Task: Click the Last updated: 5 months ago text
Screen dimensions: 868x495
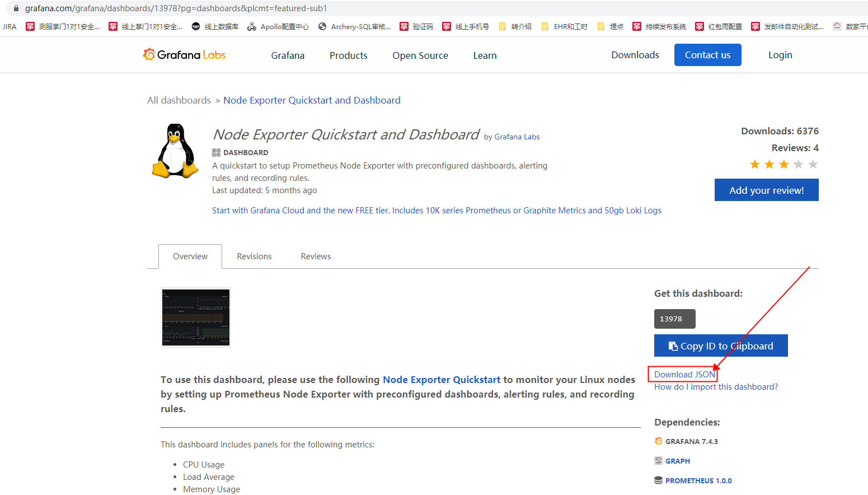Action: (x=265, y=190)
